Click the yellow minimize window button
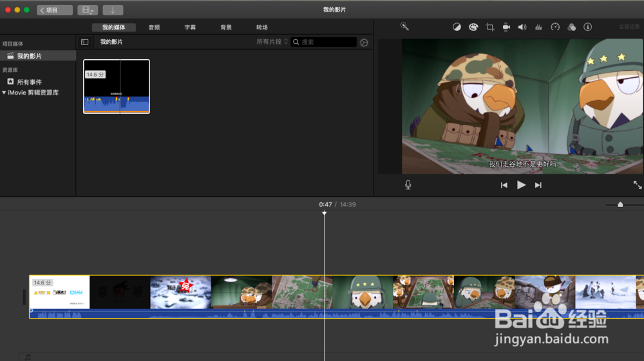Viewport: 644px width, 361px height. [17, 10]
